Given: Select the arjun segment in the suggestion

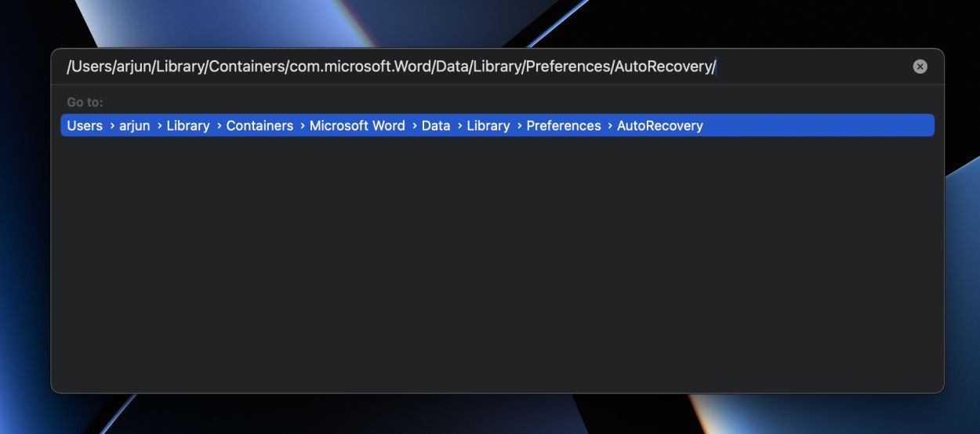Looking at the screenshot, I should point(134,125).
